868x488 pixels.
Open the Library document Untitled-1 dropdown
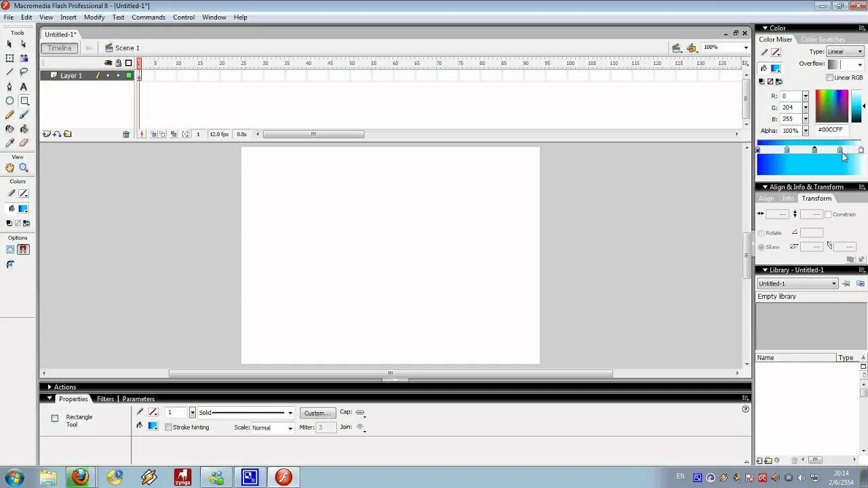point(797,283)
